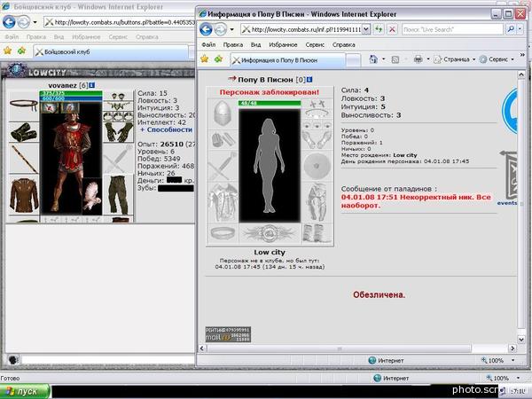Click the Print icon in command bar
Viewport: 532px width, 399px height.
pos(418,59)
